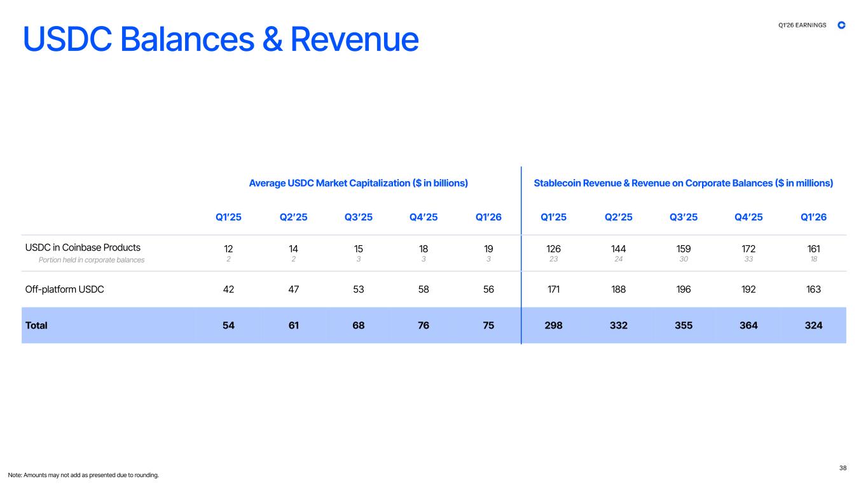Click Q1'26 column header under Market Capitalization
This screenshot has height=488, width=868.
488,217
